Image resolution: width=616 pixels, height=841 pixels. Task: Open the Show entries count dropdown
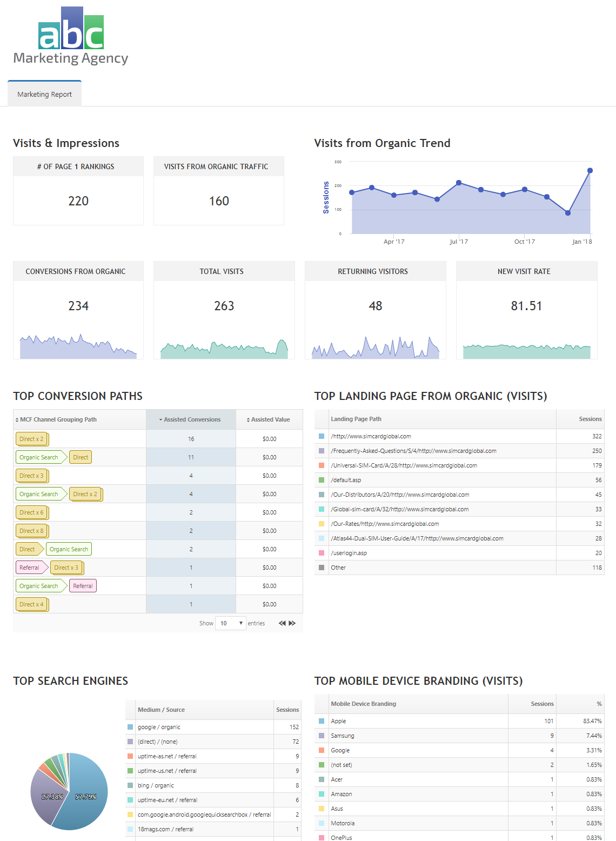pos(231,623)
